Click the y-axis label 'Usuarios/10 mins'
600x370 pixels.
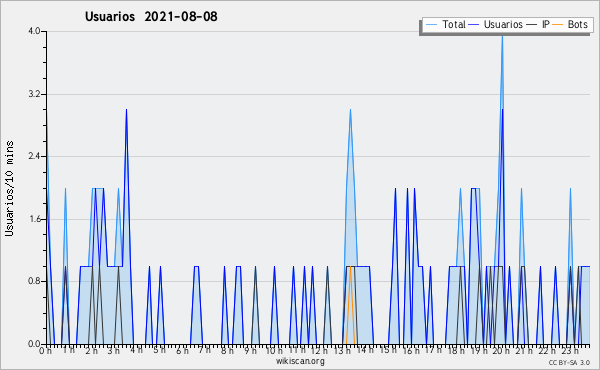[x=9, y=188]
